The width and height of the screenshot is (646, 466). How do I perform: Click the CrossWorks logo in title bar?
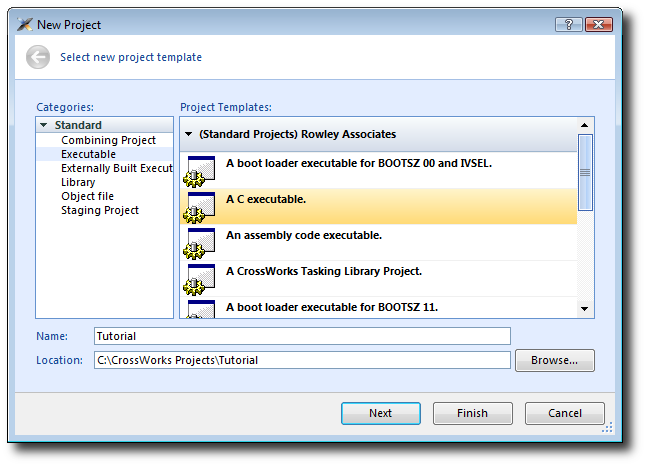click(x=25, y=25)
